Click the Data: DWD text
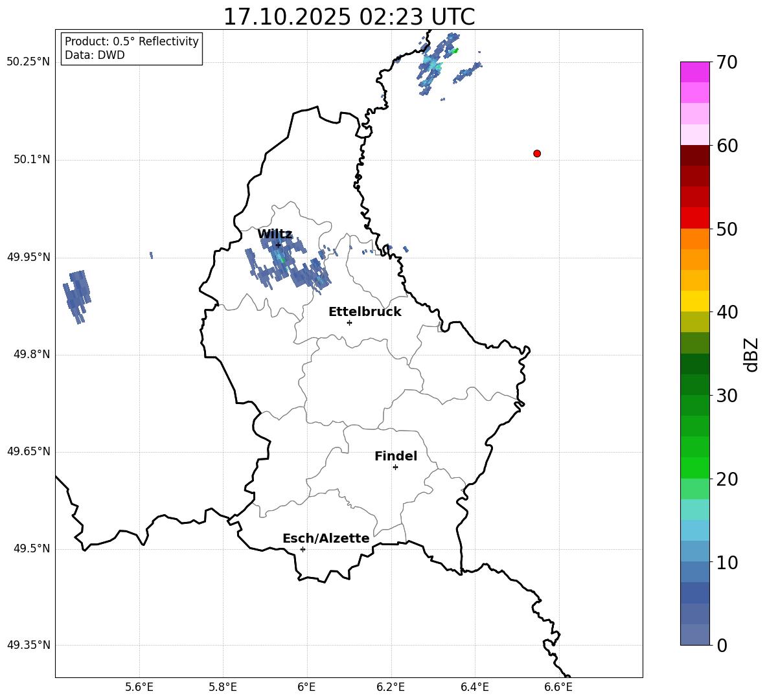This screenshot has height=700, width=767. tap(95, 55)
